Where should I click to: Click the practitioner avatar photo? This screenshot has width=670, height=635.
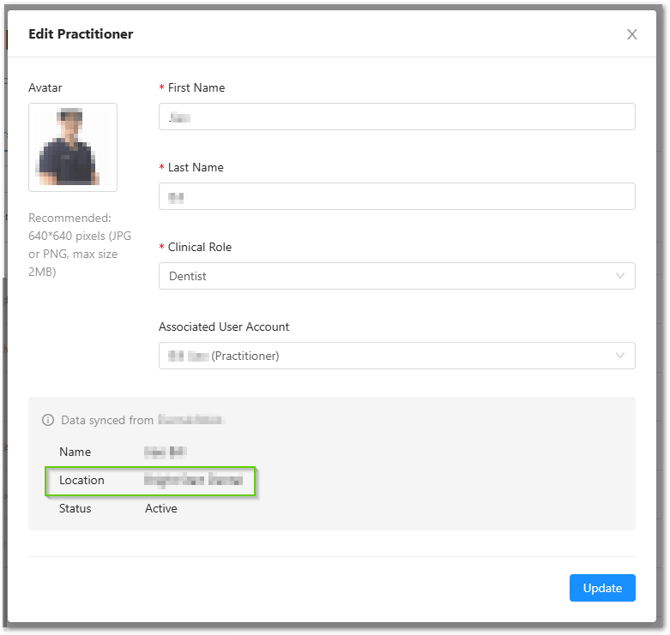(x=73, y=147)
